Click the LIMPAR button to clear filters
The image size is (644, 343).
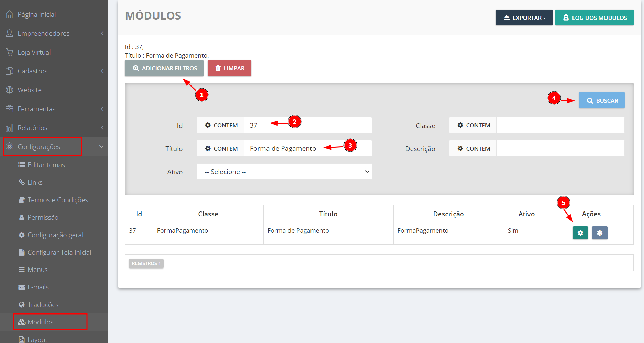[229, 68]
